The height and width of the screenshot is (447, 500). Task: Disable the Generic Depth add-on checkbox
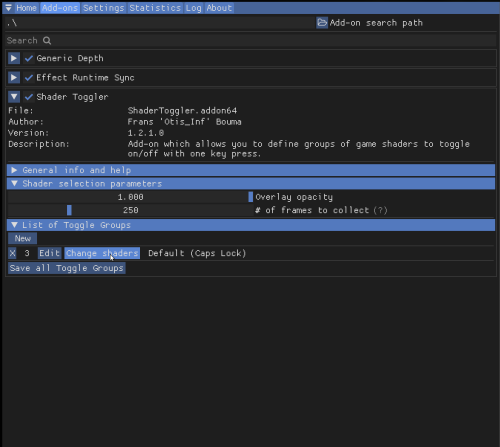tap(29, 58)
